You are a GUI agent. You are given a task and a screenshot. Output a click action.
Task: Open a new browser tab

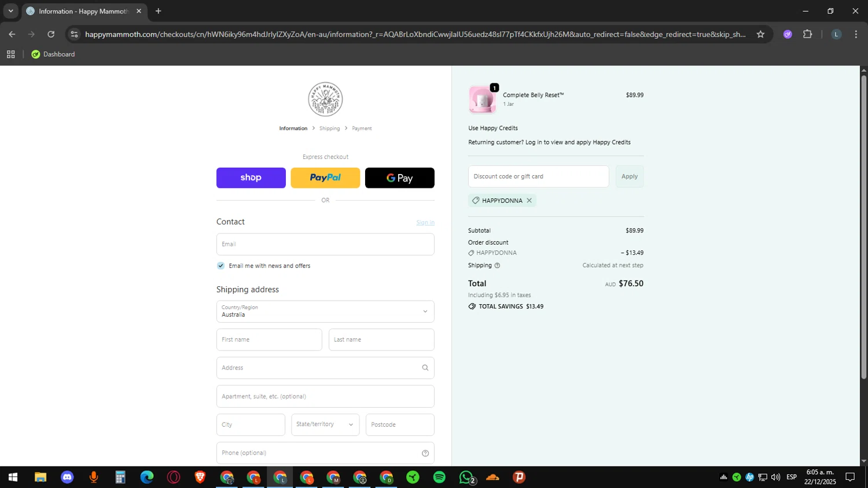coord(159,11)
